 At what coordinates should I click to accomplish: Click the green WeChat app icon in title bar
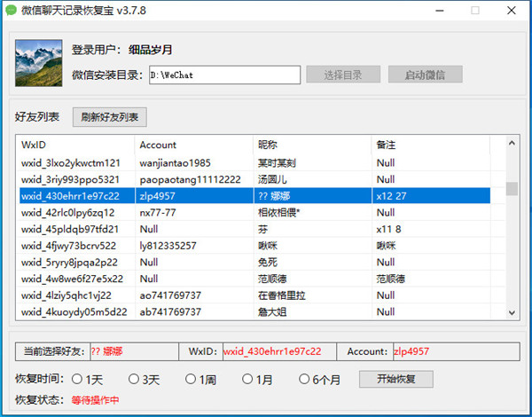(11, 10)
